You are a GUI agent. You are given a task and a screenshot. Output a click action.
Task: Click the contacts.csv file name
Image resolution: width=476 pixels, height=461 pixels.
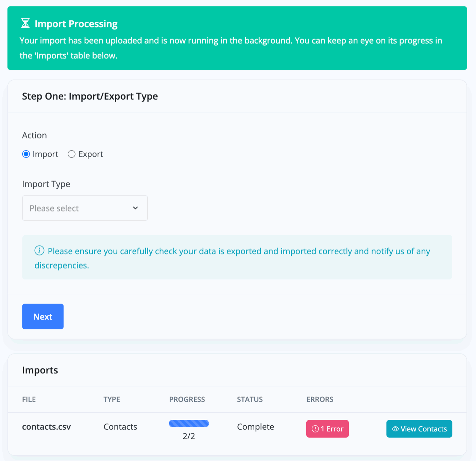pyautogui.click(x=47, y=427)
